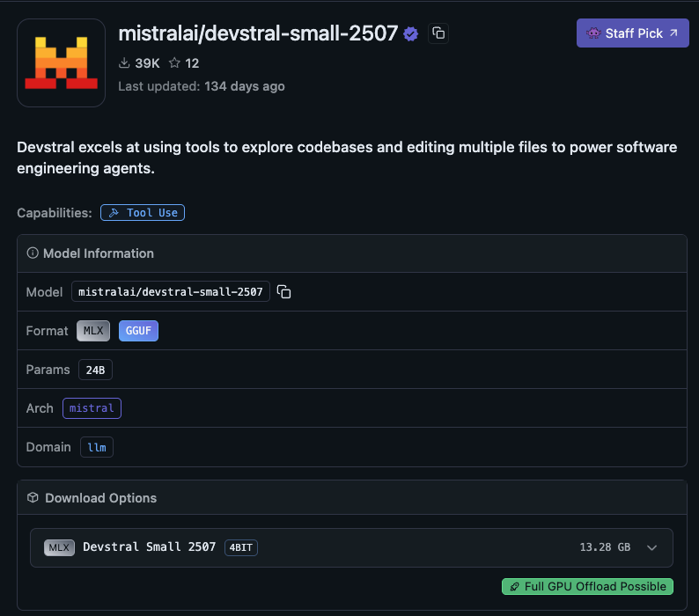Click the llm domain tag
Image resolution: width=699 pixels, height=616 pixels.
click(97, 447)
